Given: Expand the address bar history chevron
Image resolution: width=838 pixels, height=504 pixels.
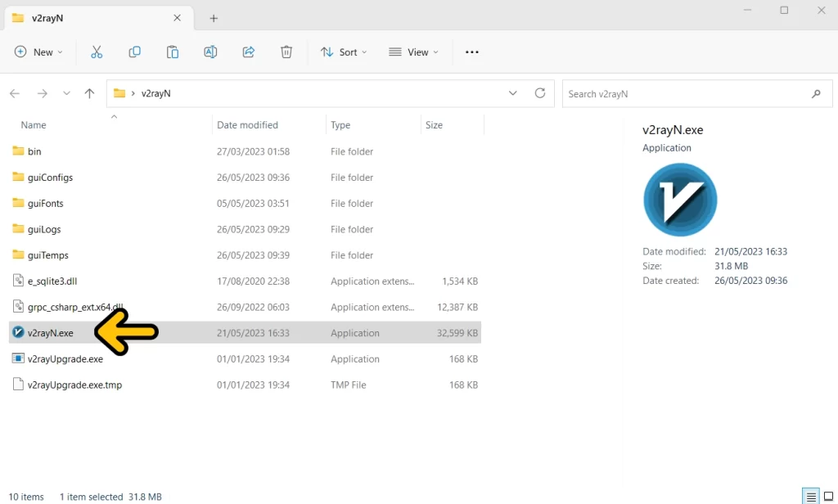Looking at the screenshot, I should coord(513,93).
